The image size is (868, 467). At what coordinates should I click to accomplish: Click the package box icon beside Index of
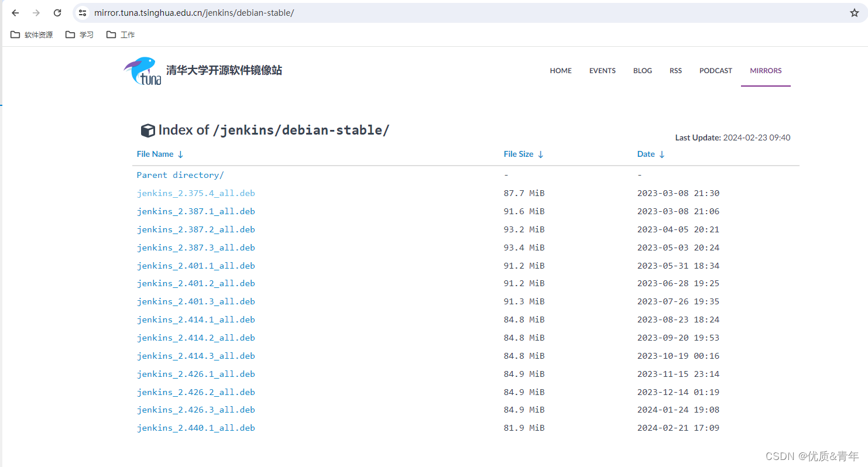coord(148,131)
